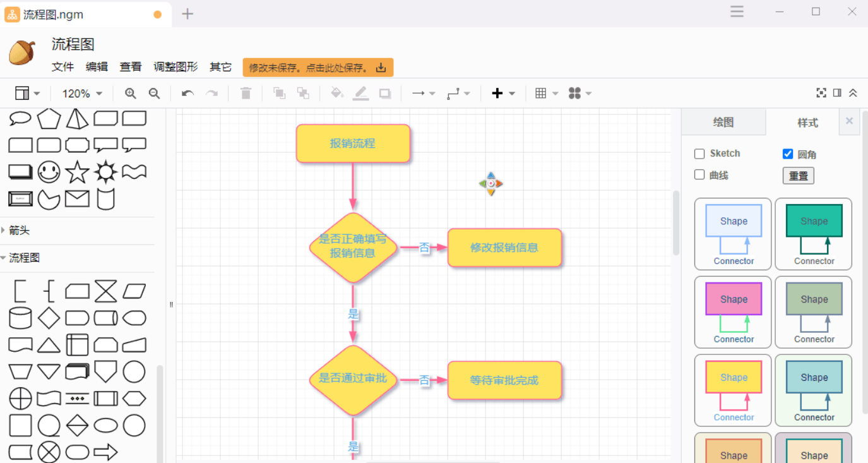Screen dimensions: 868x463
Task: Apply the light blue Shape style
Action: 733,234
